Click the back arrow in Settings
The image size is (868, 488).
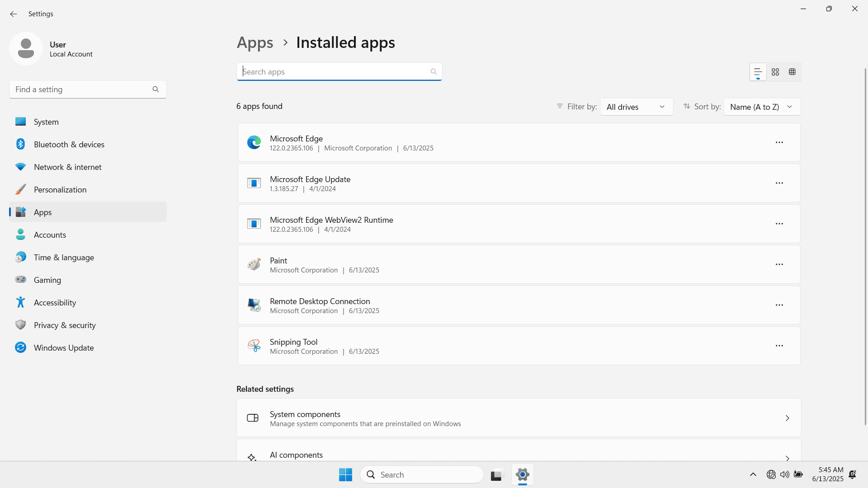(14, 14)
